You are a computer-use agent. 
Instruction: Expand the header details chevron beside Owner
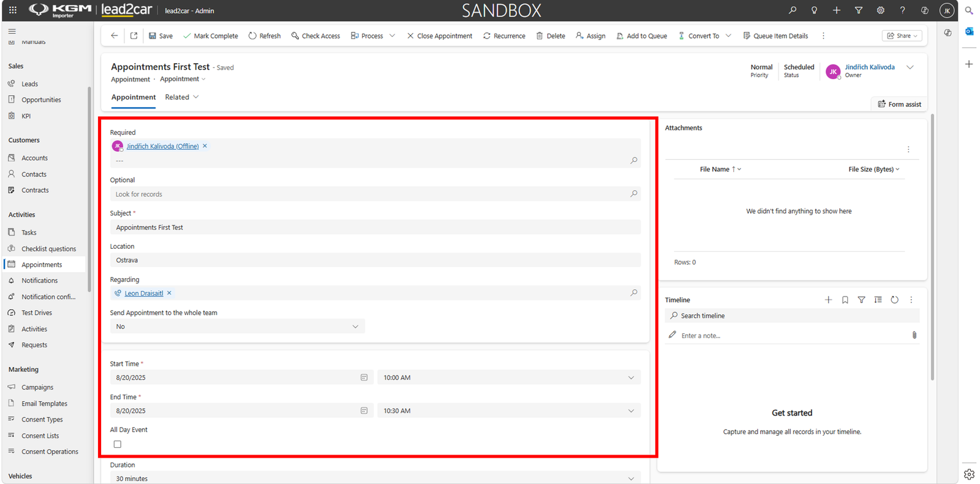tap(910, 67)
